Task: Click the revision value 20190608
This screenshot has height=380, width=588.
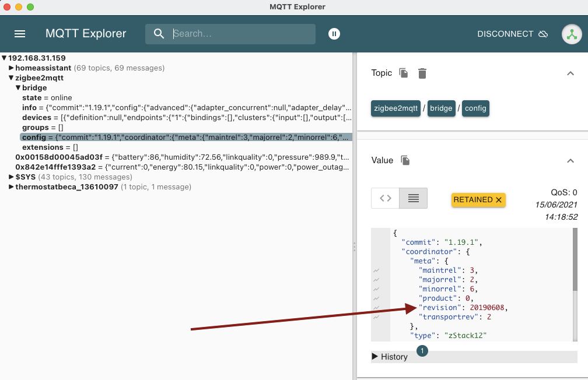Action: tap(487, 308)
